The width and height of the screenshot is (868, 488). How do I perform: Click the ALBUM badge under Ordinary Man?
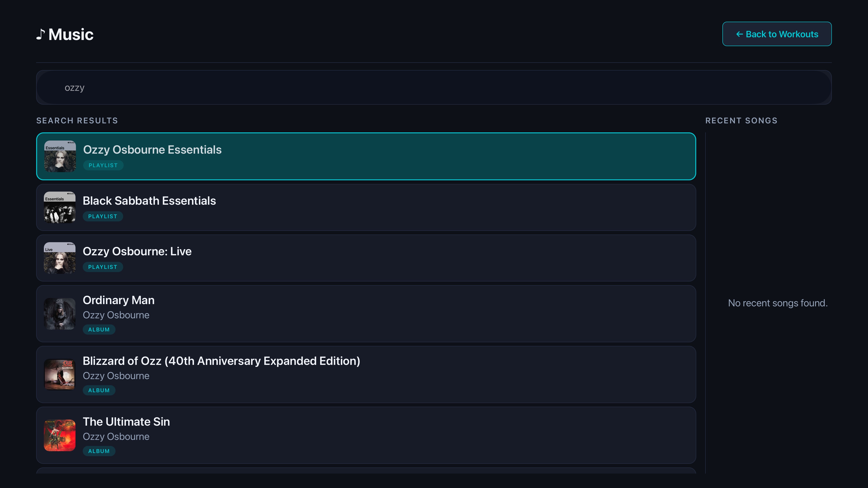tap(99, 329)
